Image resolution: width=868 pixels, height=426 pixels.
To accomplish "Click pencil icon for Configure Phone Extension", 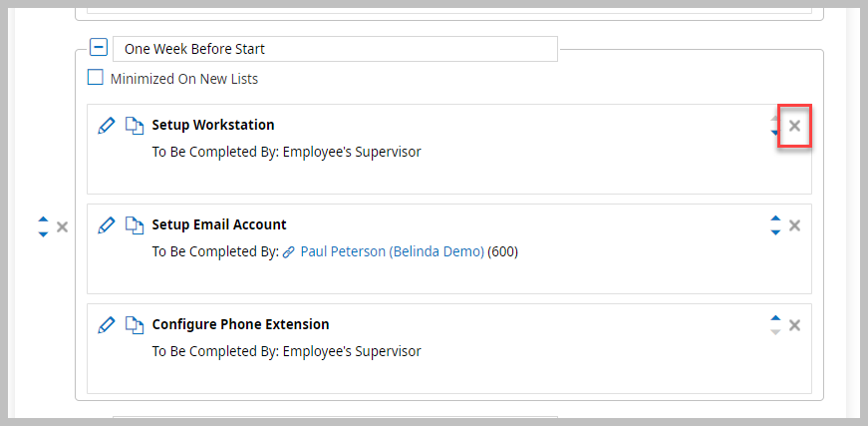I will 107,325.
